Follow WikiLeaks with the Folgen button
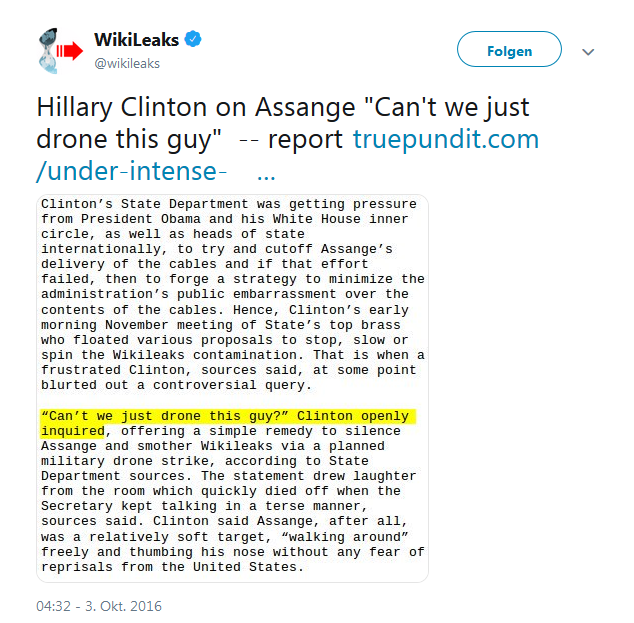Screen dimensions: 634x623 coord(509,49)
